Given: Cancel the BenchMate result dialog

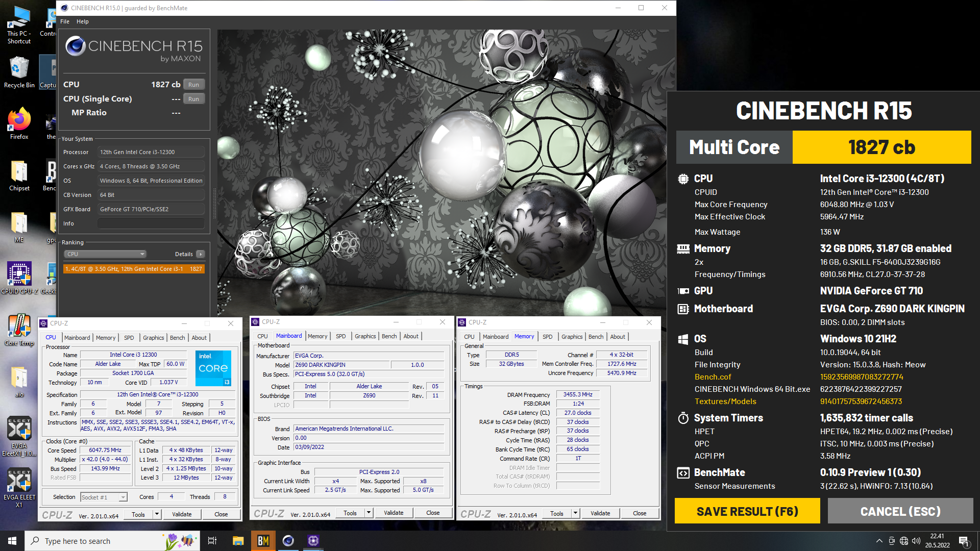Looking at the screenshot, I should tap(900, 511).
